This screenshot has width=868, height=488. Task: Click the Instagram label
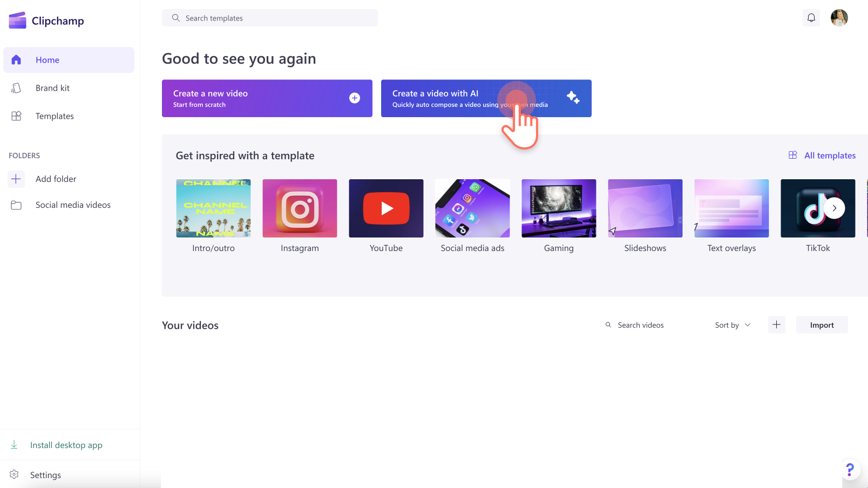pos(300,248)
